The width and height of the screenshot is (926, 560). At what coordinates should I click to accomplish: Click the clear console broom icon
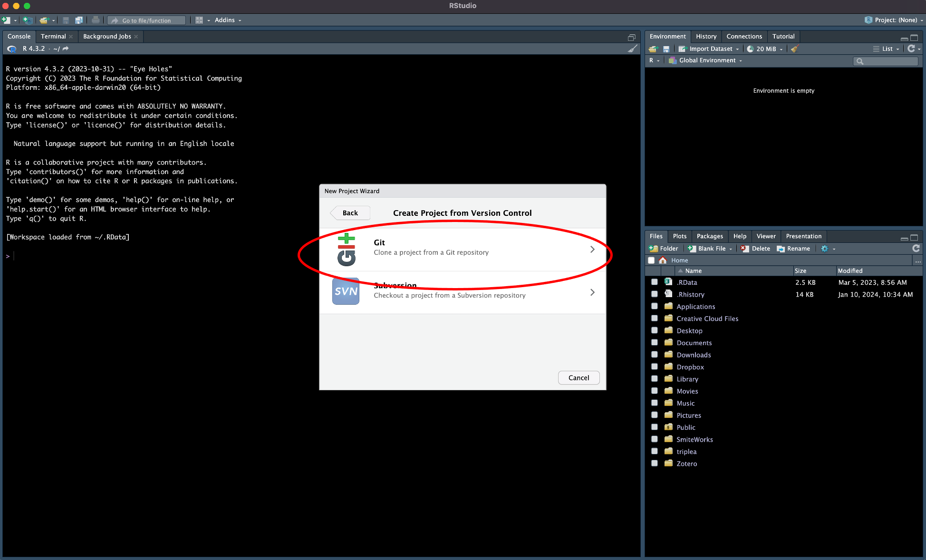pos(632,48)
